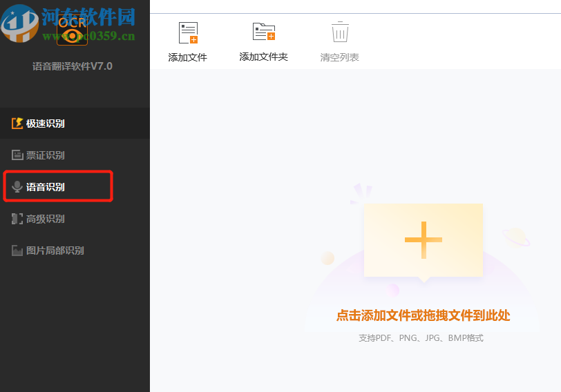Click the 添加文件 text label
This screenshot has height=392, width=561.
tap(188, 57)
